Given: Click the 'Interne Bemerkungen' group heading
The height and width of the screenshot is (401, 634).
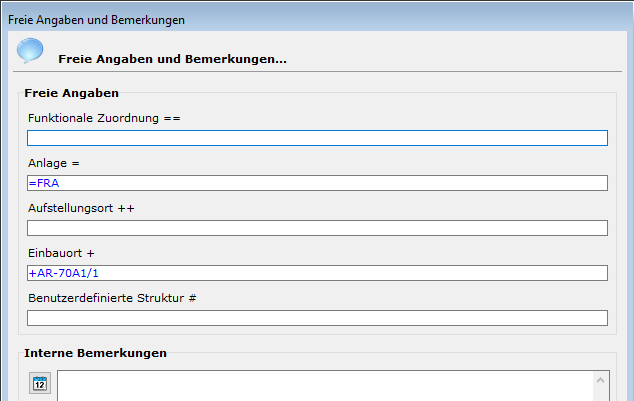Looking at the screenshot, I should (x=95, y=353).
